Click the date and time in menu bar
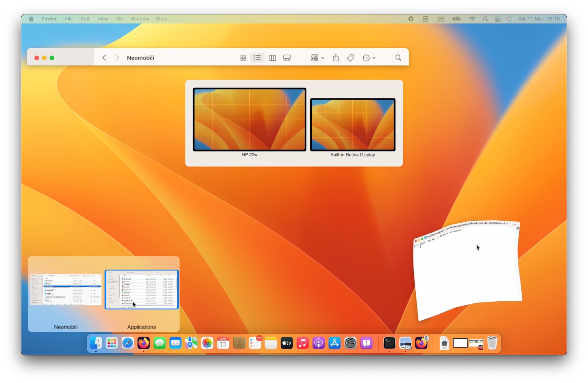The image size is (588, 383). 539,19
